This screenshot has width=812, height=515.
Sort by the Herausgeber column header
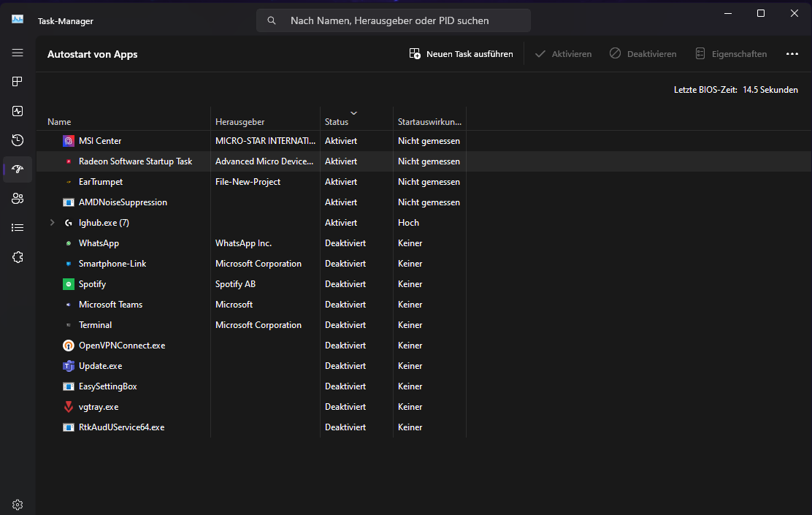click(240, 122)
